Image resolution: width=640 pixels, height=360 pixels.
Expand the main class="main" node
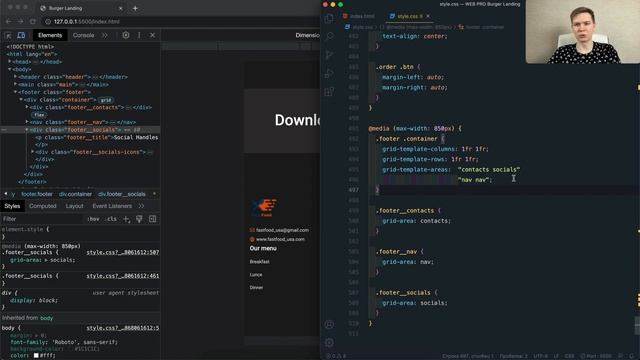point(16,84)
